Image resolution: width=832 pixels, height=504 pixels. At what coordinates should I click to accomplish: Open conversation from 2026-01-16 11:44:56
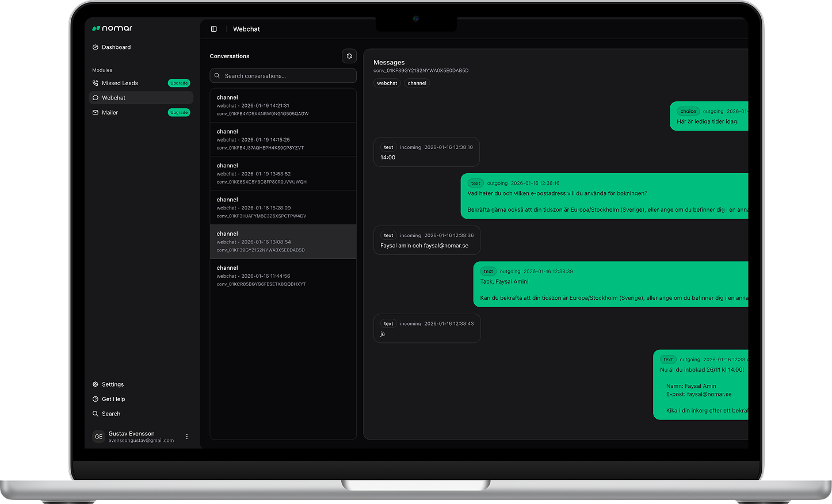point(283,276)
